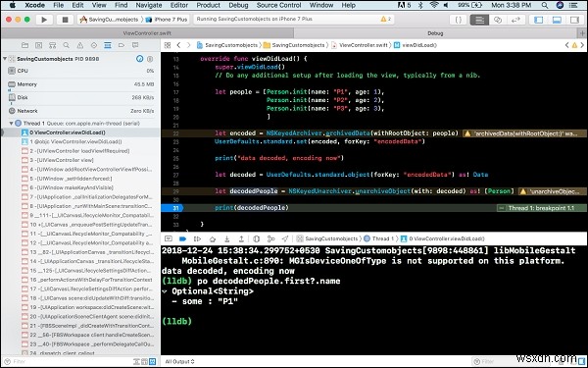588x368 pixels.
Task: Open the Issue navigator warning icon
Action: tap(80, 45)
